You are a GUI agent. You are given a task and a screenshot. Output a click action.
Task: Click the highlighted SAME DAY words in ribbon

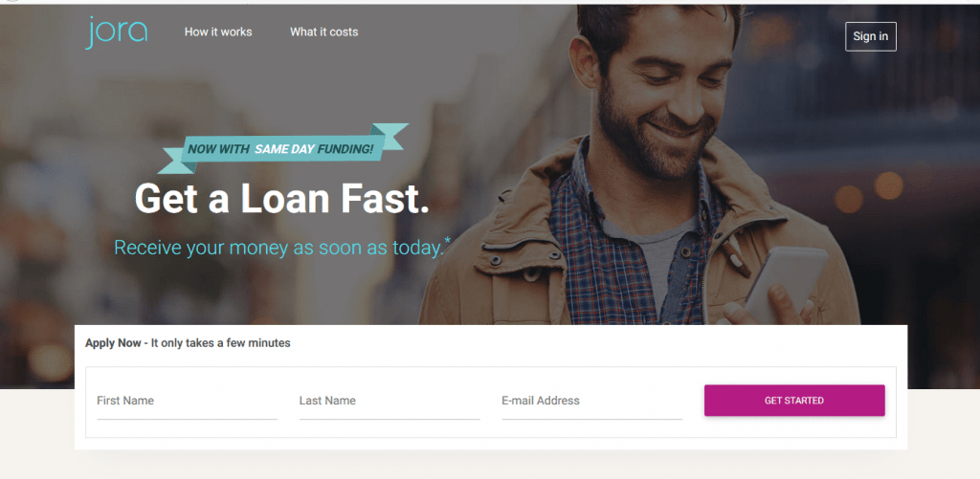point(284,149)
